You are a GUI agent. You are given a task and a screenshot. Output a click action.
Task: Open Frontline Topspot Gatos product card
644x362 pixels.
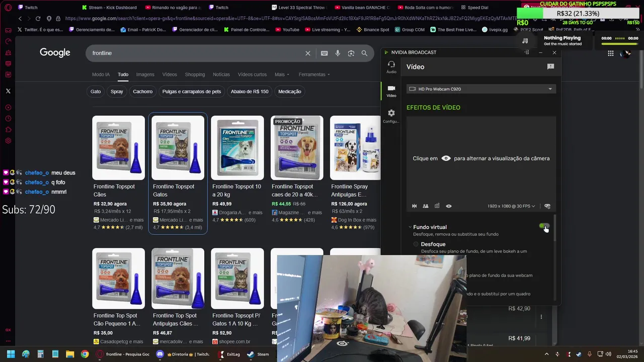tap(178, 173)
